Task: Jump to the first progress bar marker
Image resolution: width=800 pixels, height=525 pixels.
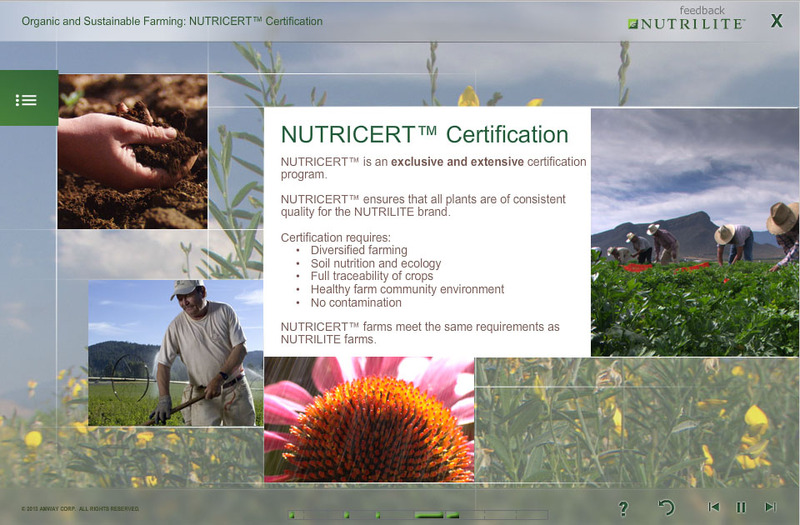Action: point(292,515)
